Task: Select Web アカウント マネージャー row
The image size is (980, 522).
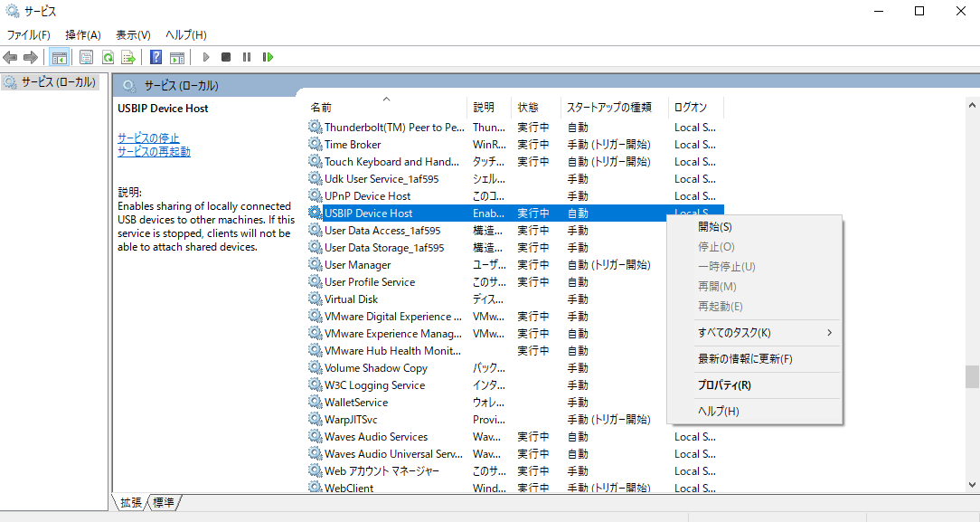Action: (x=515, y=470)
